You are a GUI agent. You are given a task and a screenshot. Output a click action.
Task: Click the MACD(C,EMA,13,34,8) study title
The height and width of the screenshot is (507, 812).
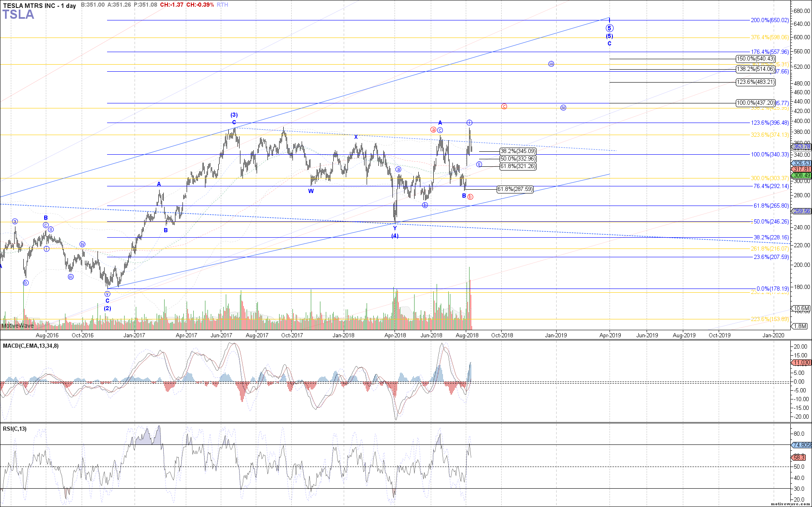pos(31,346)
